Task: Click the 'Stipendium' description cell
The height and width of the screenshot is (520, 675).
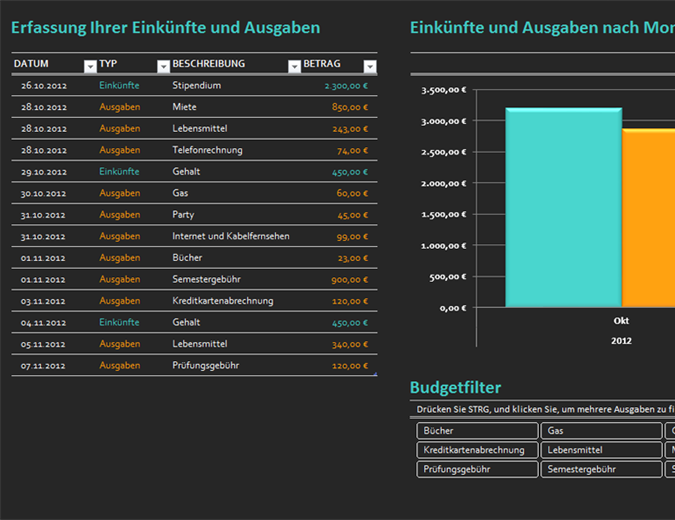Action: click(x=196, y=85)
